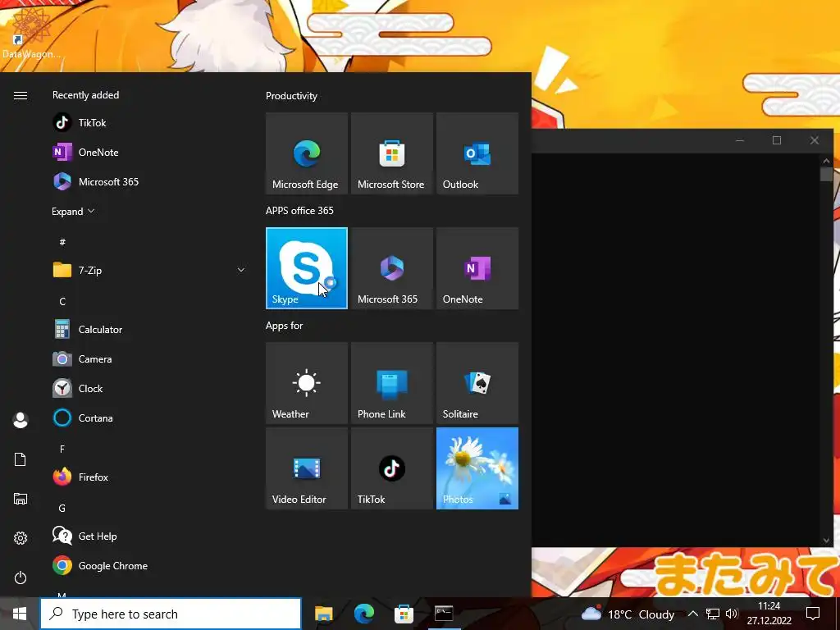Open Pictures from Start sidebar
This screenshot has width=840, height=630.
coord(21,499)
